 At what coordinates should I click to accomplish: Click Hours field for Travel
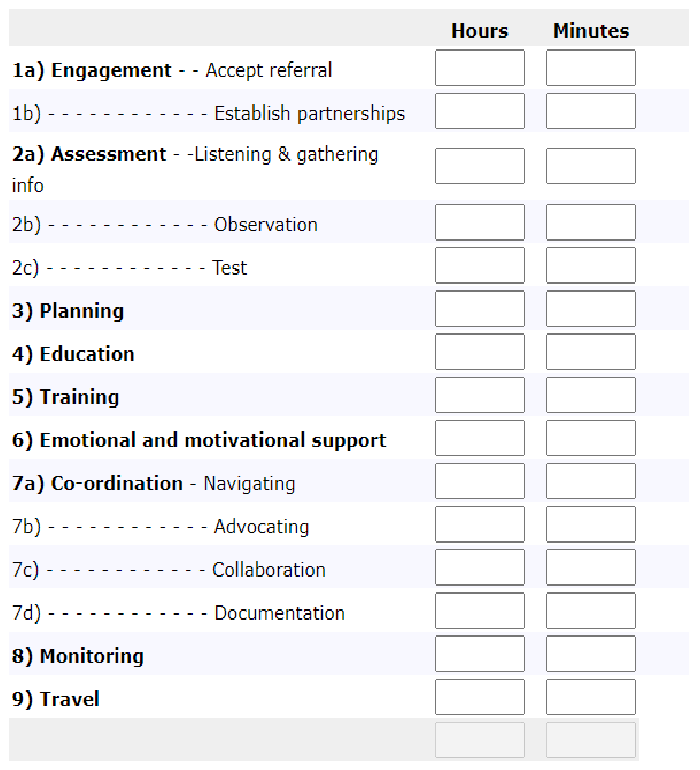click(x=479, y=697)
